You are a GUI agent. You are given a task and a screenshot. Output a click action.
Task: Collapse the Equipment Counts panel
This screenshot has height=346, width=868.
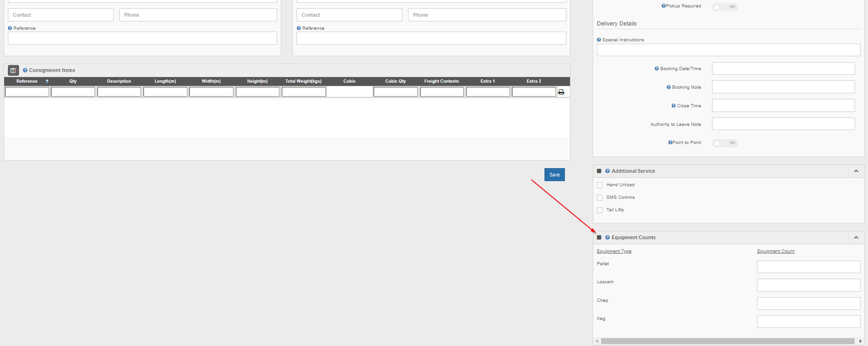click(x=856, y=238)
